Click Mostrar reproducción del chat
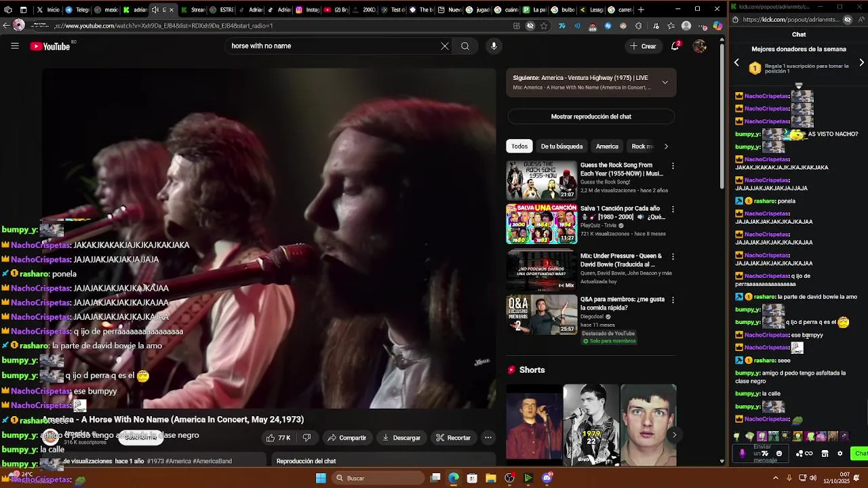The image size is (868, 488). (591, 117)
